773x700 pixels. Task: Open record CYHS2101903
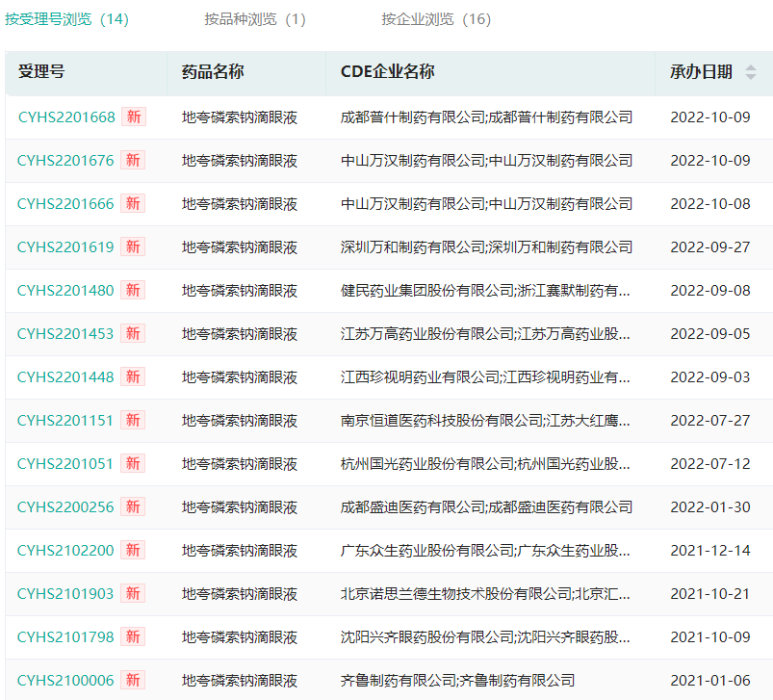pyautogui.click(x=65, y=594)
